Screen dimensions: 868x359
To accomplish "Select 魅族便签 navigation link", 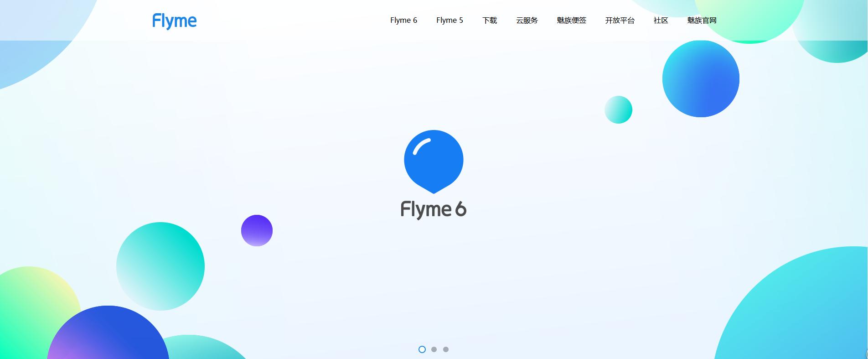I will tap(572, 21).
